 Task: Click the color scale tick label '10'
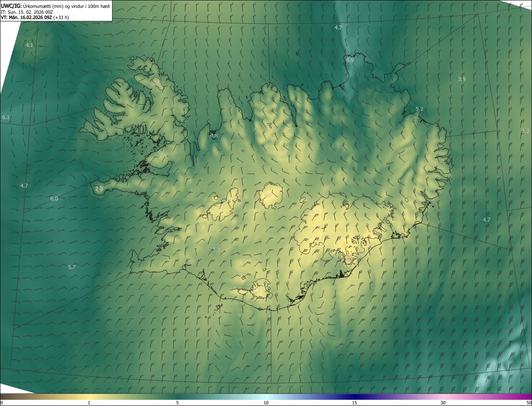[266, 403]
